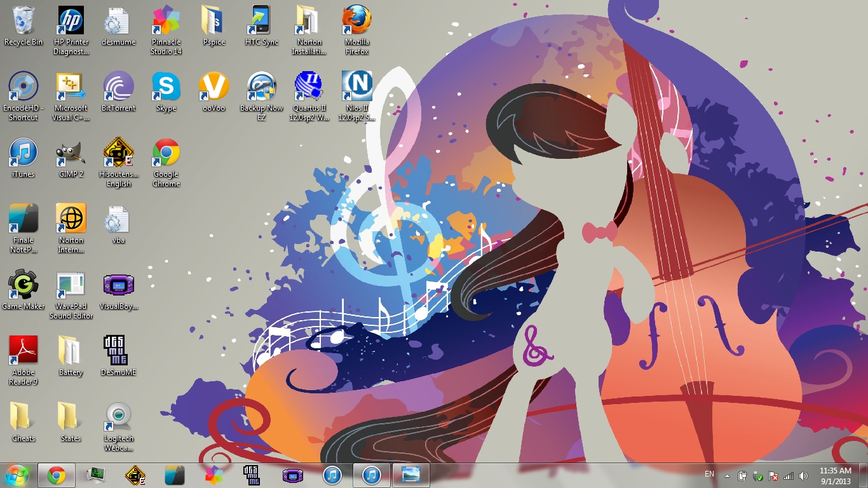Launch VisualBoyAdvance from the taskbar
The height and width of the screenshot is (488, 868).
[293, 475]
